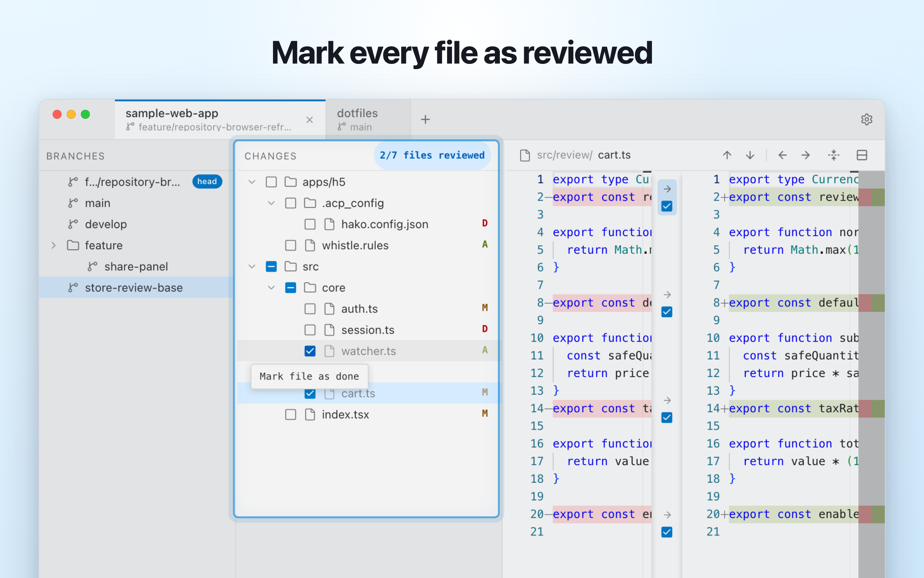Switch to the dotfiles tab
This screenshot has width=924, height=578.
(x=368, y=120)
